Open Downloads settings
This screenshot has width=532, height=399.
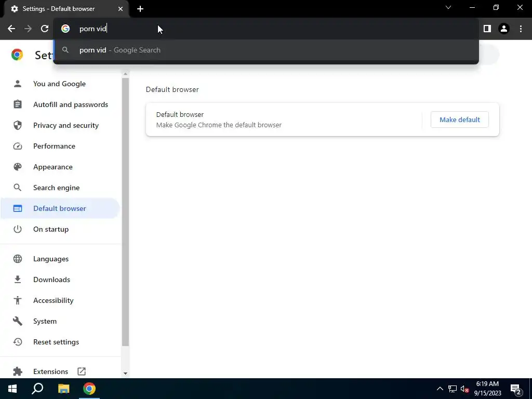tap(51, 280)
